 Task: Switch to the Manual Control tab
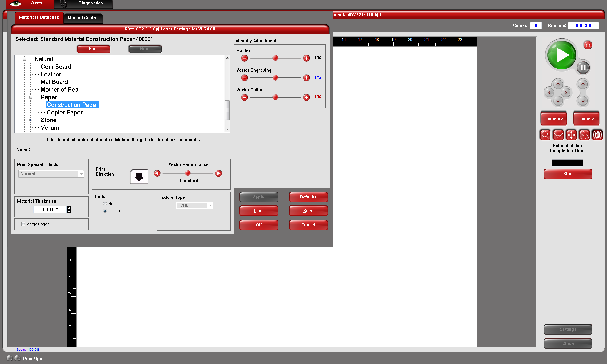pyautogui.click(x=83, y=18)
